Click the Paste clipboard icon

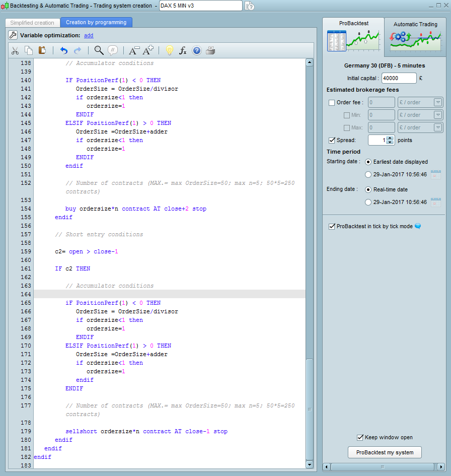(x=42, y=50)
